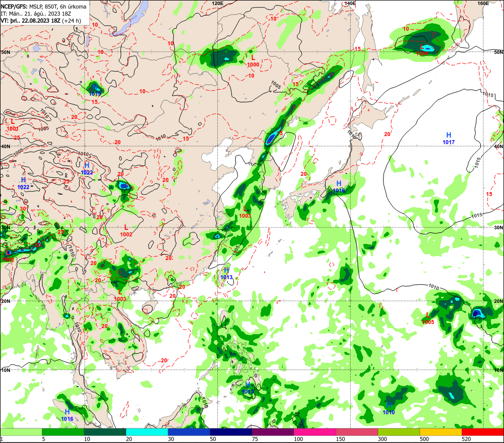Click the 1005 isobar label near Shanghai

coord(236,250)
